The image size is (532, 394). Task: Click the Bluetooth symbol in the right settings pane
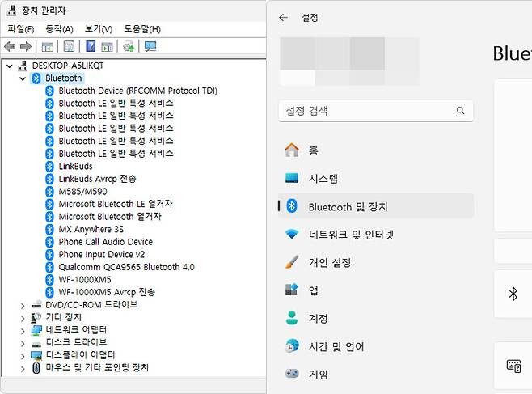pyautogui.click(x=513, y=294)
